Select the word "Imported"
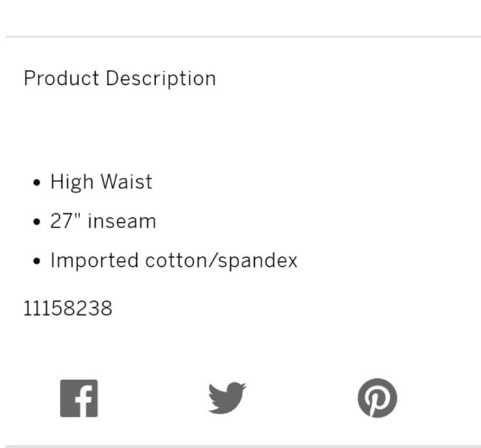Screen dimensions: 481x448 click(95, 261)
